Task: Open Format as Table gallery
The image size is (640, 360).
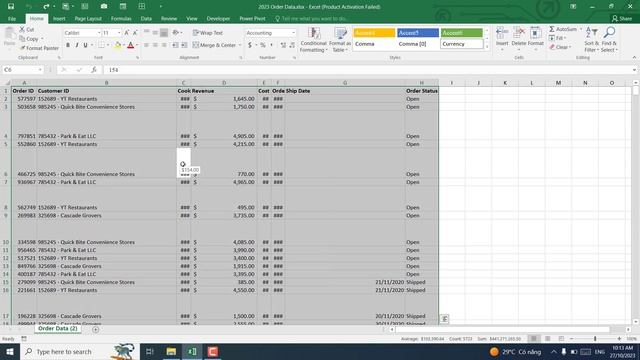Action: coord(340,40)
